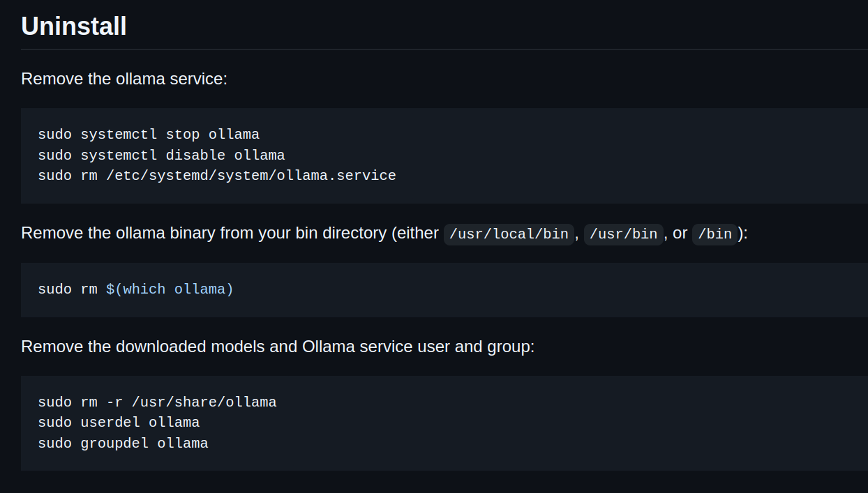Click the line "sudo systemctl disable ollama"
Screen dimensions: 868x493
(x=161, y=155)
